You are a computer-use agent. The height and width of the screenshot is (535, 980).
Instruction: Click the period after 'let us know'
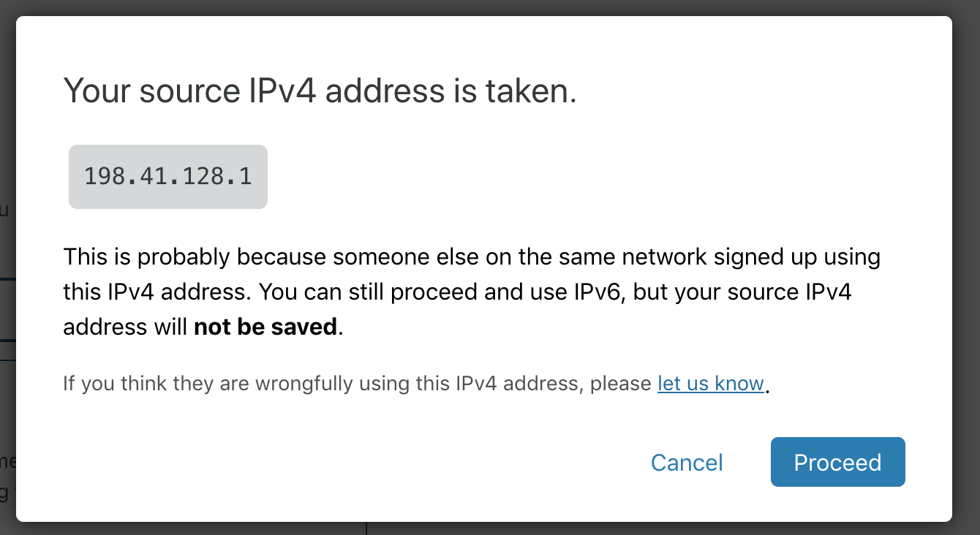tap(766, 386)
